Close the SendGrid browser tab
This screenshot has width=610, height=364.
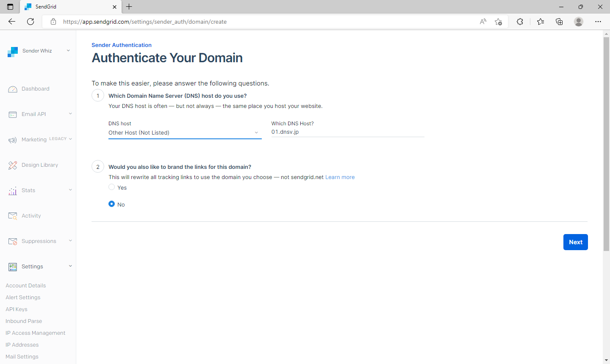pyautogui.click(x=114, y=7)
